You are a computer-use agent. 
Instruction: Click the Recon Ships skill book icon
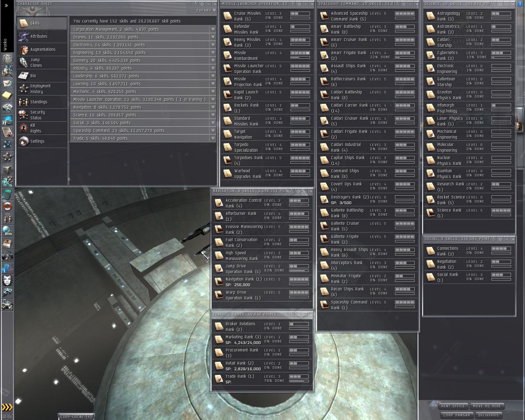(324, 292)
